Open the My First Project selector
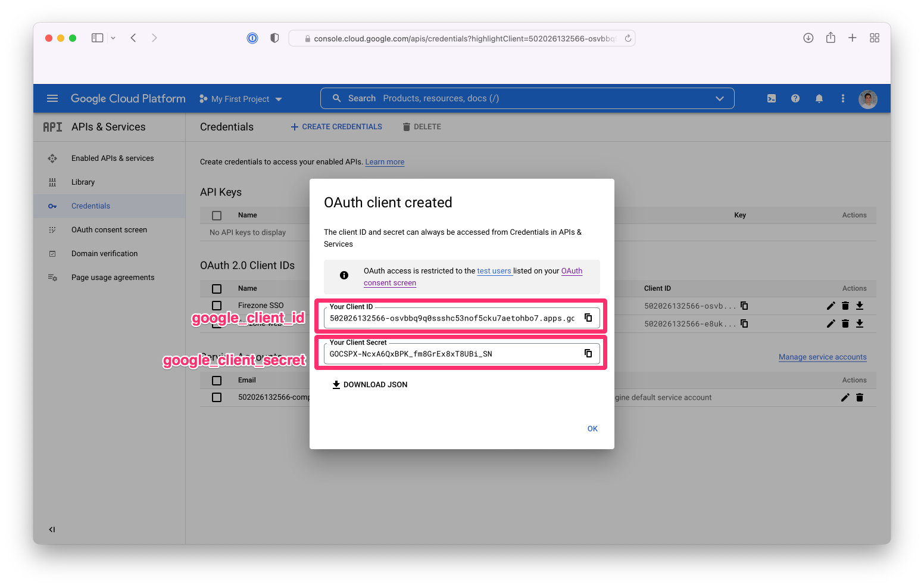The height and width of the screenshot is (588, 924). [x=241, y=99]
